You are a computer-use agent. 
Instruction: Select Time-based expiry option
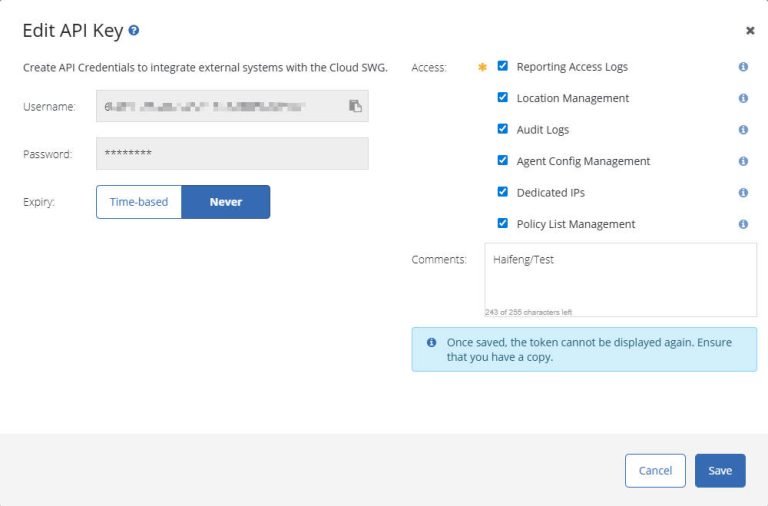(139, 202)
